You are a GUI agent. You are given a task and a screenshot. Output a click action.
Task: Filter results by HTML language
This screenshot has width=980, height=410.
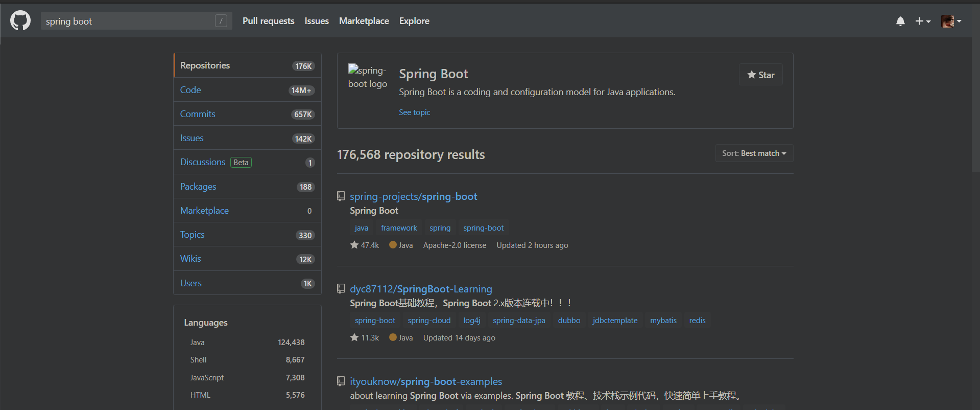point(248,395)
